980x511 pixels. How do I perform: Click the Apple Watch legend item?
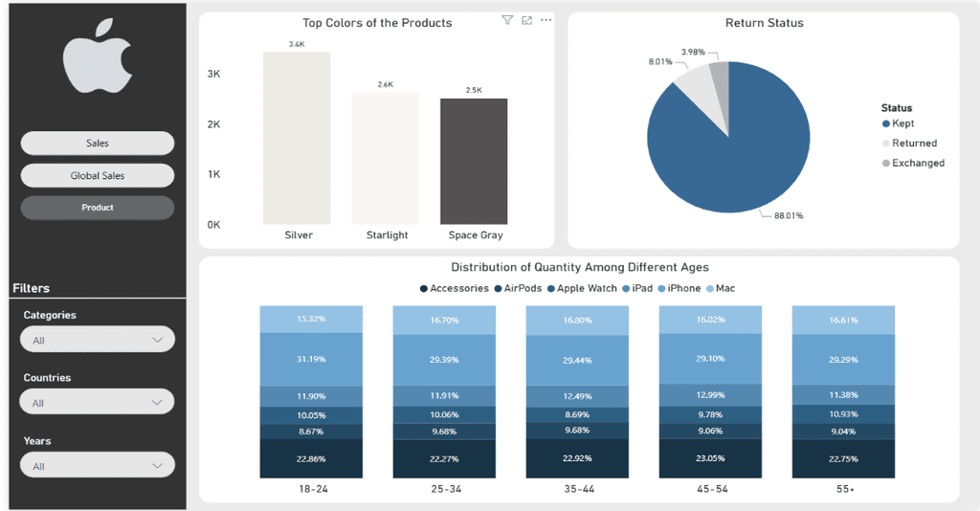coord(582,288)
